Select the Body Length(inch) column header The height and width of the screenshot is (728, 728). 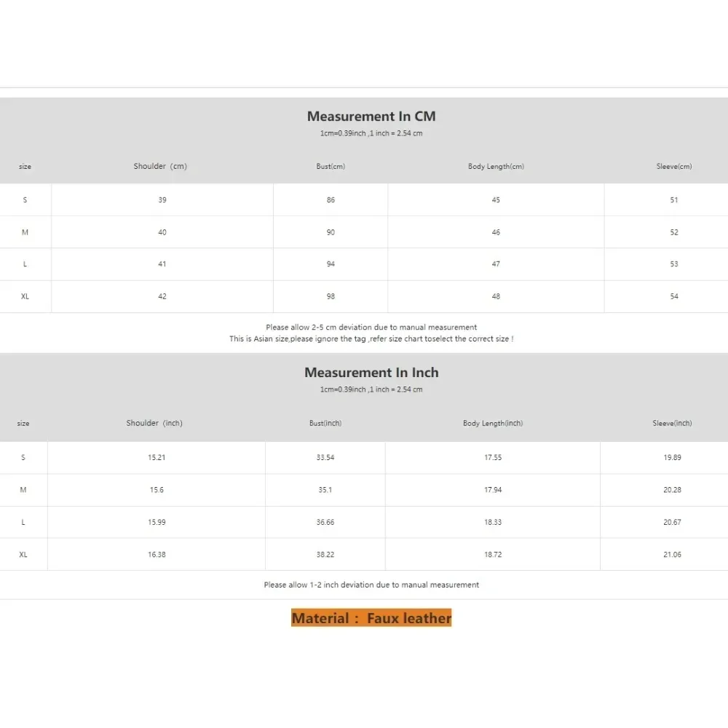click(493, 423)
